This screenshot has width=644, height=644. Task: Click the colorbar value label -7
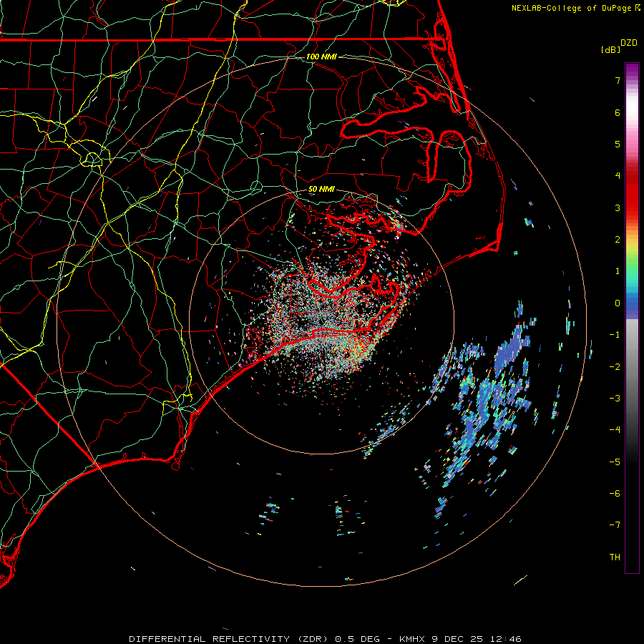pyautogui.click(x=615, y=525)
